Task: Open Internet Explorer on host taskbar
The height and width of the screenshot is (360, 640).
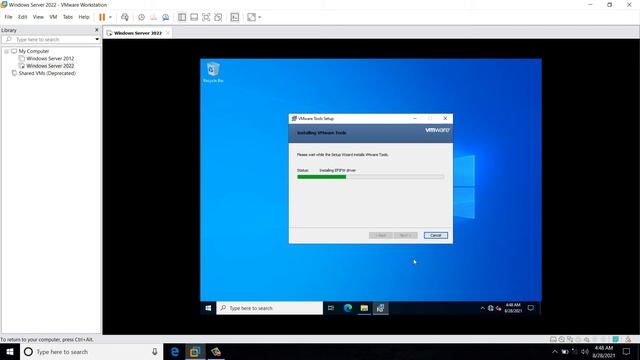Action: point(175,352)
